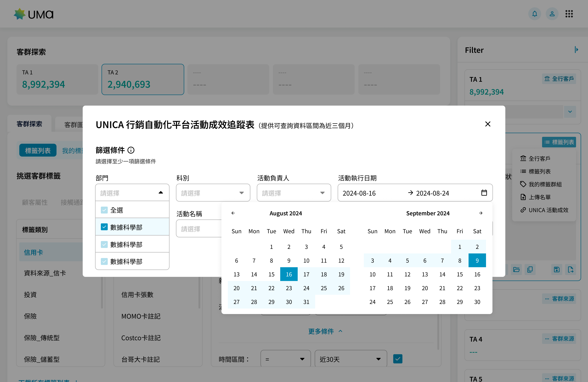Click the notification bell icon
The height and width of the screenshot is (382, 588).
(x=534, y=14)
